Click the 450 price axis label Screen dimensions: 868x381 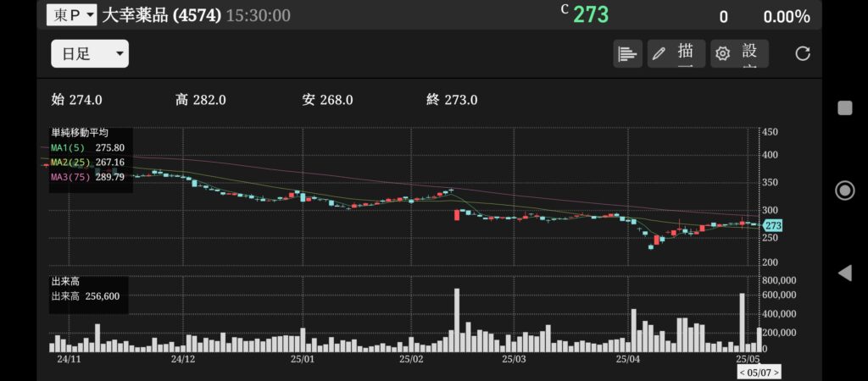pos(770,132)
